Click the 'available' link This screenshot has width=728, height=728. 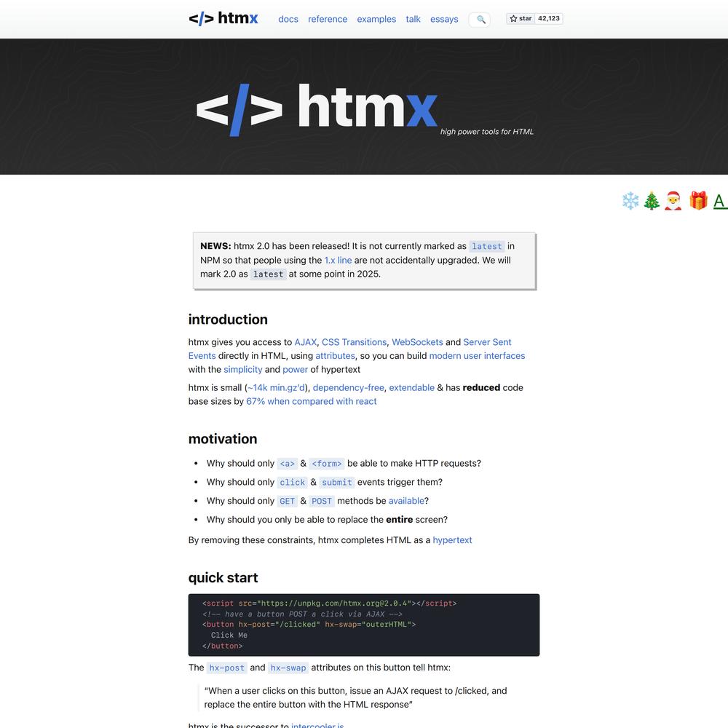[405, 501]
